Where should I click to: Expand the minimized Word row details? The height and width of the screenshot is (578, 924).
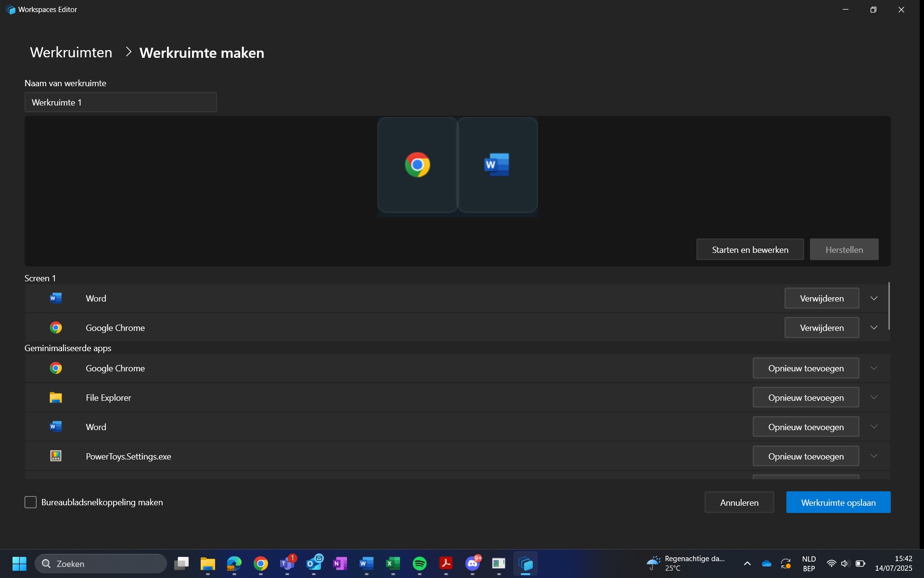(874, 427)
